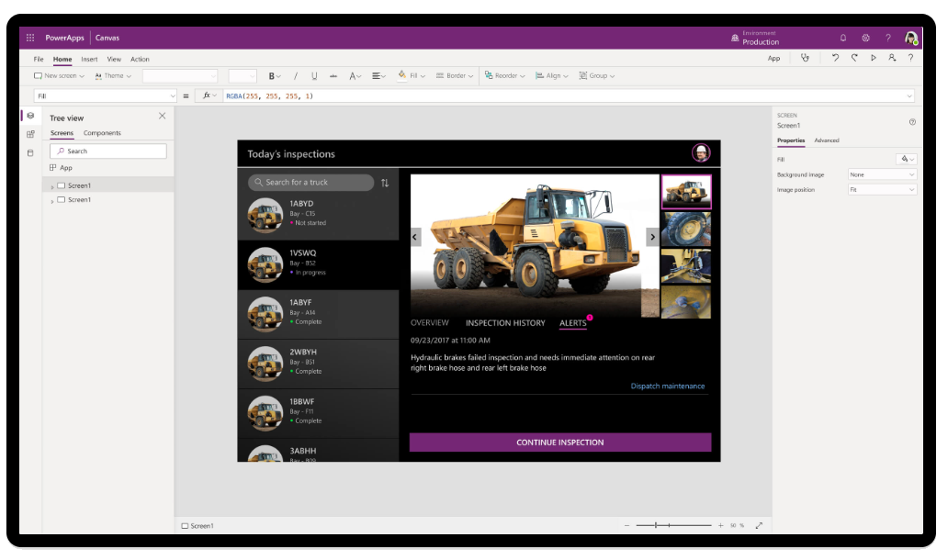Open the Insert menu
This screenshot has height=560, width=948.
[89, 59]
